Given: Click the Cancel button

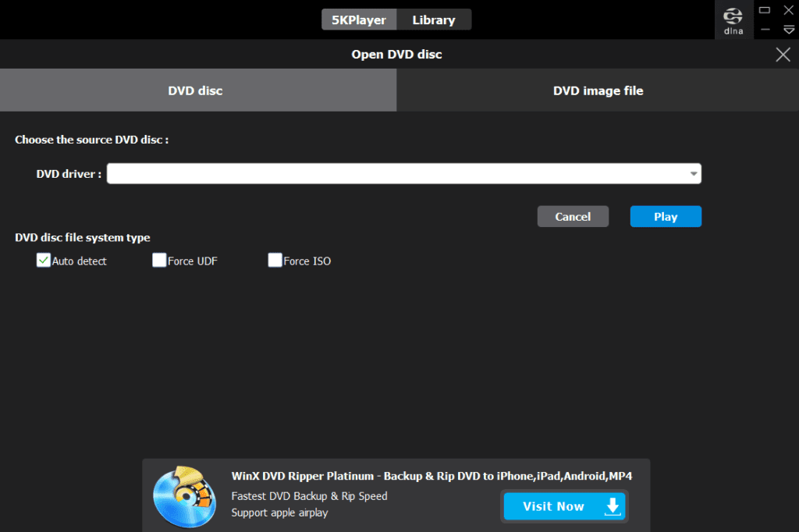Looking at the screenshot, I should point(573,217).
